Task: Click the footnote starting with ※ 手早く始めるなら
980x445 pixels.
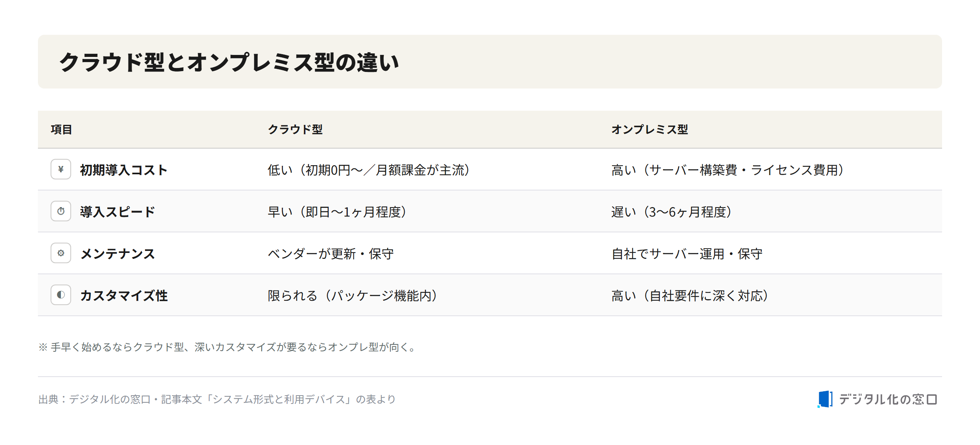Action: pos(227,347)
